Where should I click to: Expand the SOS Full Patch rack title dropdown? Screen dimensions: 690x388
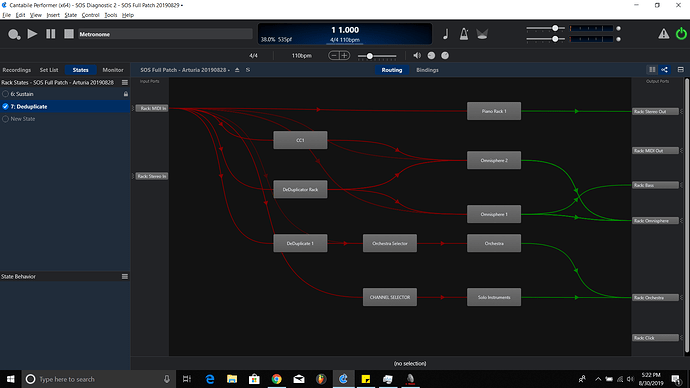point(185,70)
